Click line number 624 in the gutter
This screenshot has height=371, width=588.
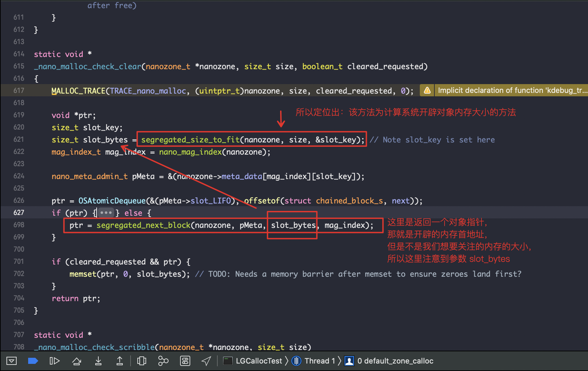tap(19, 176)
